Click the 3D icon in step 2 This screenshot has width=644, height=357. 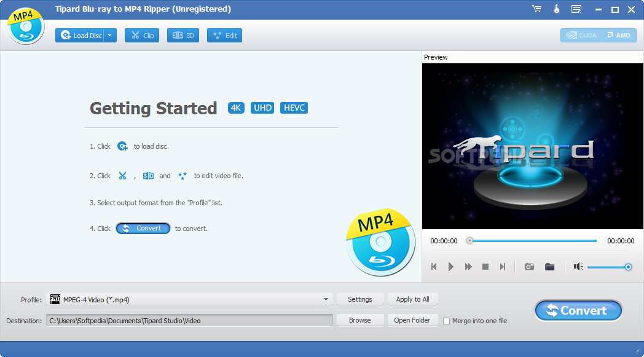pos(148,176)
